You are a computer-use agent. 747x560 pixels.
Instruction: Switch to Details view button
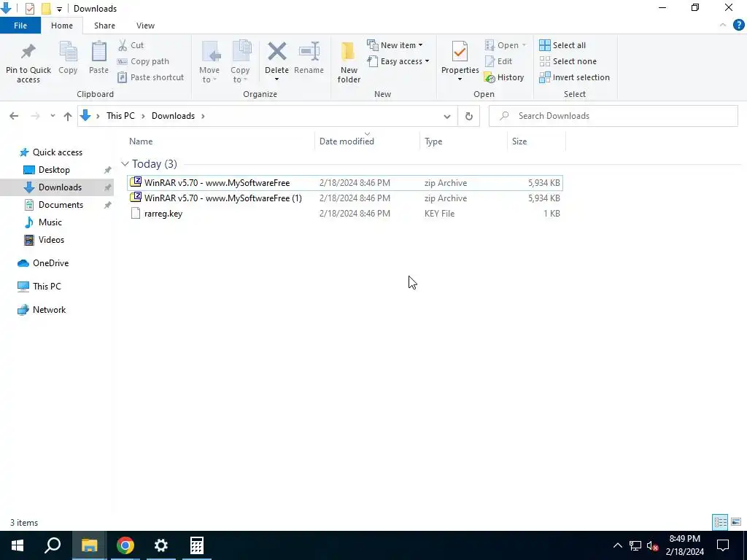pyautogui.click(x=720, y=522)
